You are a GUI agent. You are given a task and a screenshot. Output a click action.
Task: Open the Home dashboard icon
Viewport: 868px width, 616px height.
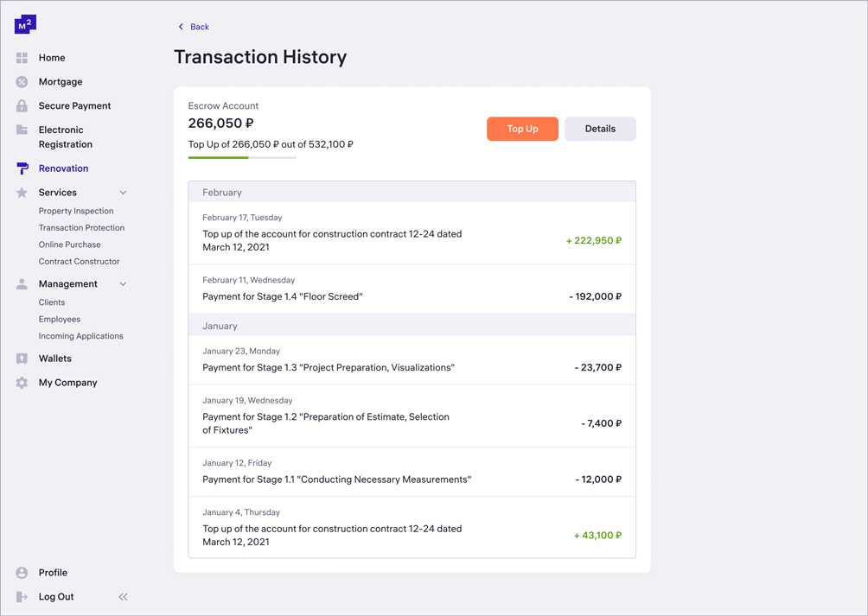pos(22,58)
